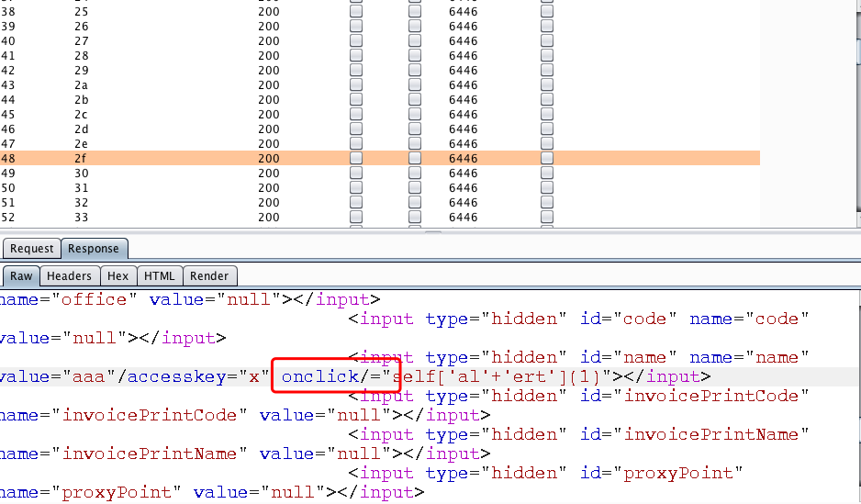Image resolution: width=861 pixels, height=504 pixels.
Task: Tick the second checkbox in request 40 row
Action: tap(415, 40)
